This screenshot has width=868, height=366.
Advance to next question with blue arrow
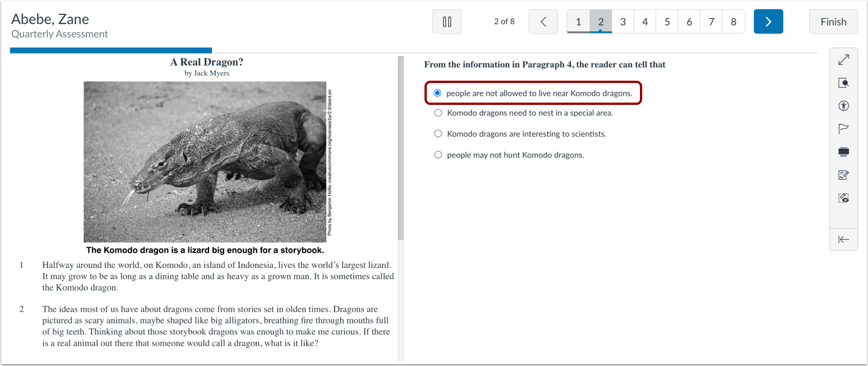768,22
